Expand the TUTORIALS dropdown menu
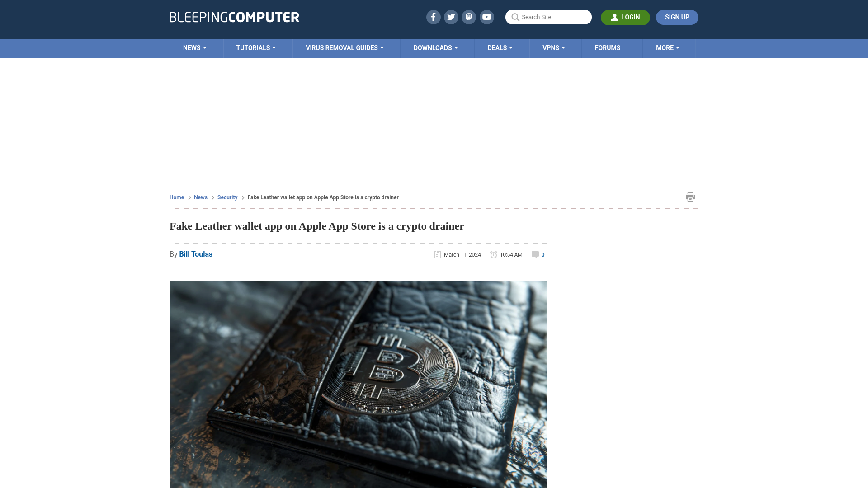Screen dimensions: 868x488 256,47
